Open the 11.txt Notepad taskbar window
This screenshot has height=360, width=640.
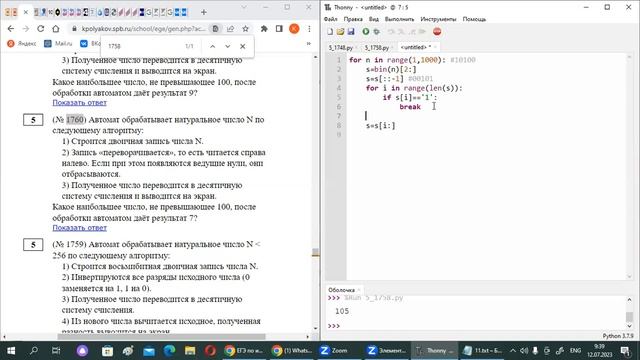tap(483, 350)
